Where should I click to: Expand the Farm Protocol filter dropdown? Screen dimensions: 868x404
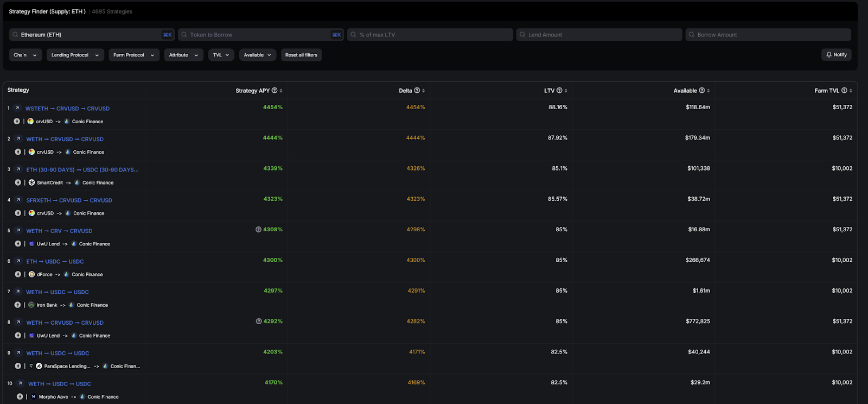click(134, 55)
